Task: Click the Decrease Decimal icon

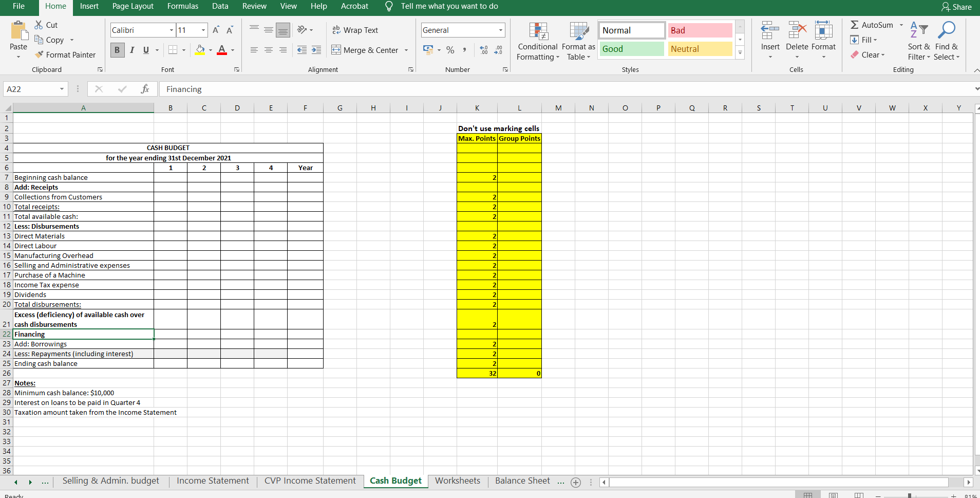Action: pyautogui.click(x=498, y=50)
